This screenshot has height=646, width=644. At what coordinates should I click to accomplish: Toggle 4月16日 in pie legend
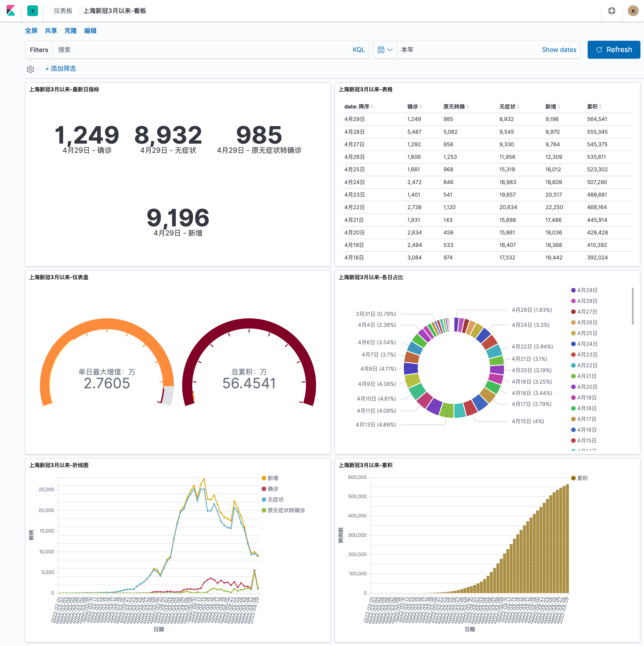tap(584, 430)
